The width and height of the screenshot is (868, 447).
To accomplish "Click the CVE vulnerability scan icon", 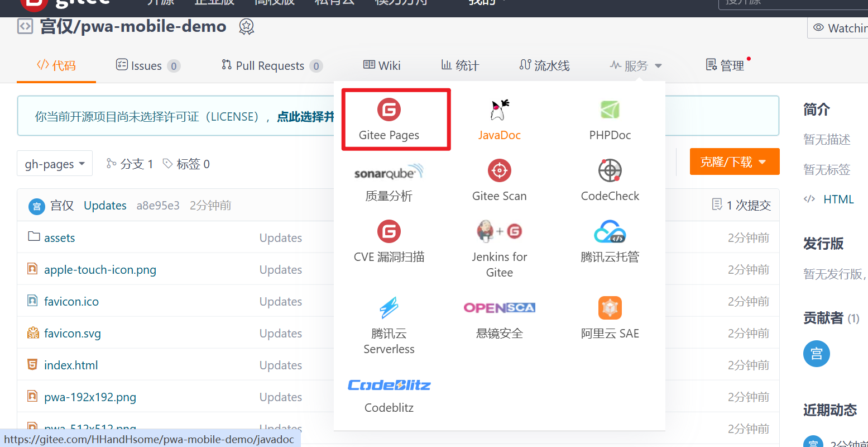I will [x=389, y=231].
